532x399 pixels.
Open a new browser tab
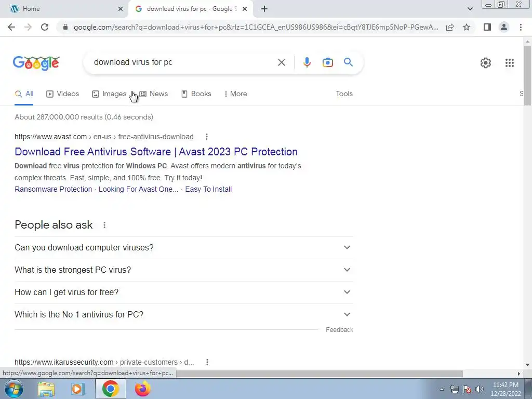tap(264, 9)
